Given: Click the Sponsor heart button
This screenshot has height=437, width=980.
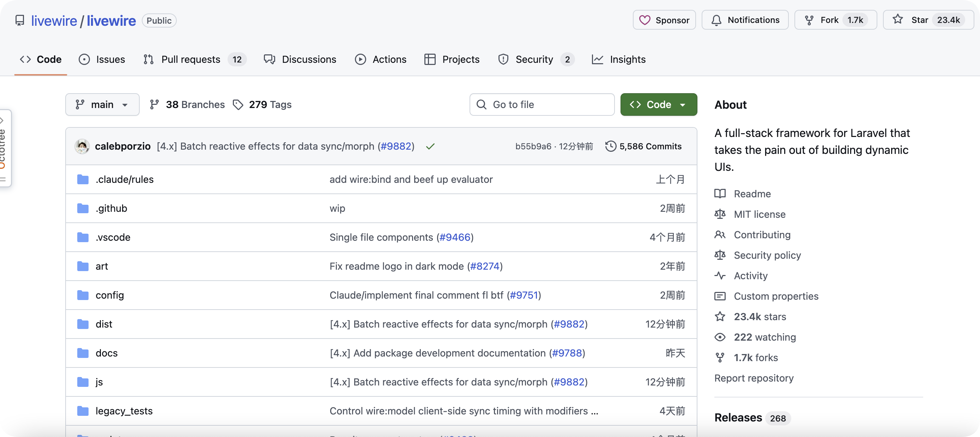Looking at the screenshot, I should coord(664,20).
